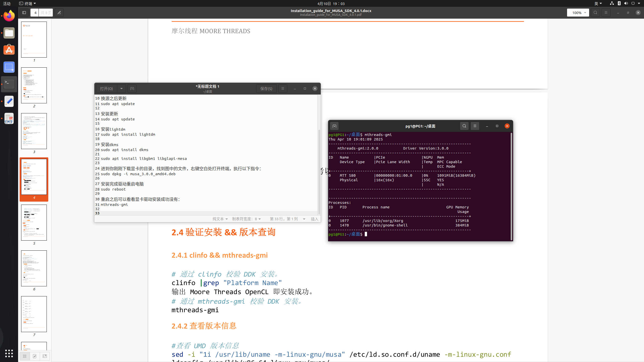The width and height of the screenshot is (644, 362).
Task: Open the annotation pencil tool in document viewer
Action: tap(59, 13)
